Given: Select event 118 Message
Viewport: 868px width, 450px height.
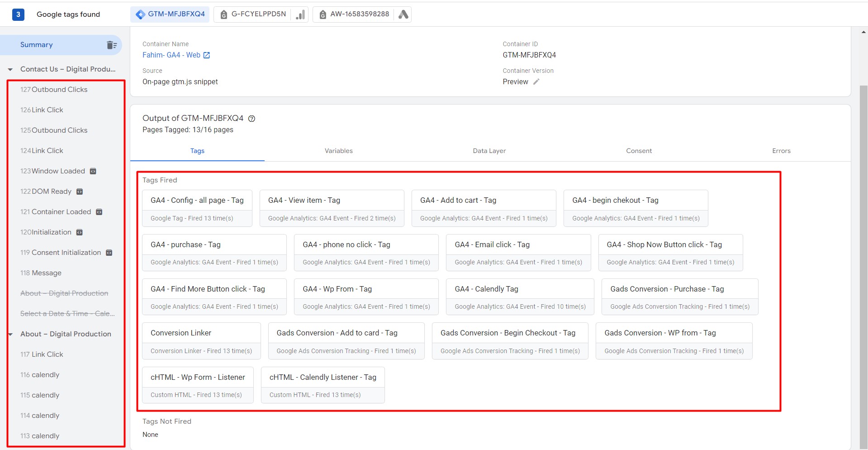Looking at the screenshot, I should pos(41,273).
